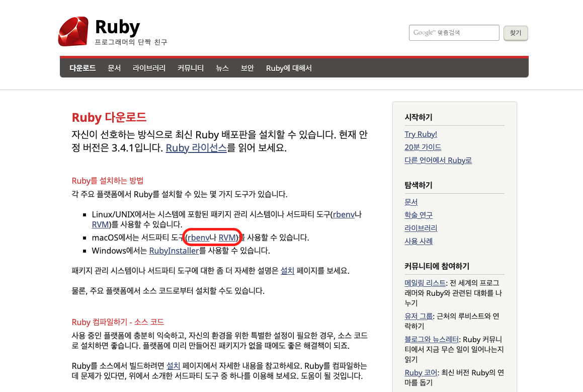
Task: Open the 사용 사례 sidebar link
Action: point(419,242)
